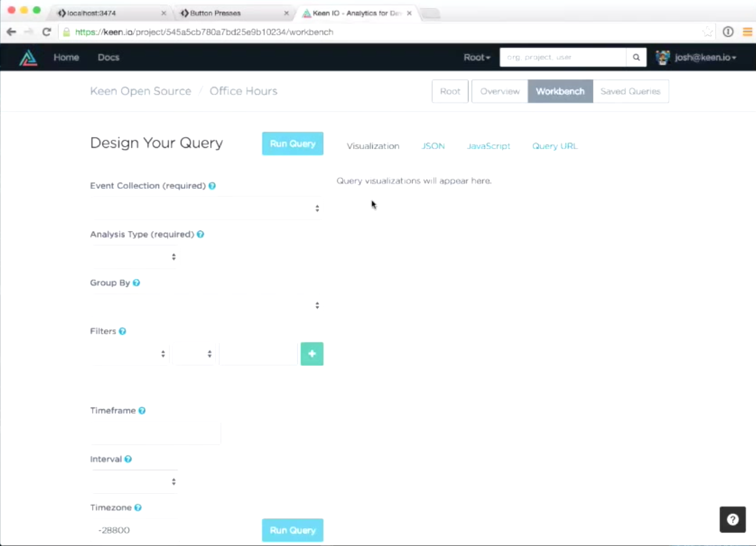Open the help question mark widget
Viewport: 756px width, 546px height.
click(x=733, y=519)
